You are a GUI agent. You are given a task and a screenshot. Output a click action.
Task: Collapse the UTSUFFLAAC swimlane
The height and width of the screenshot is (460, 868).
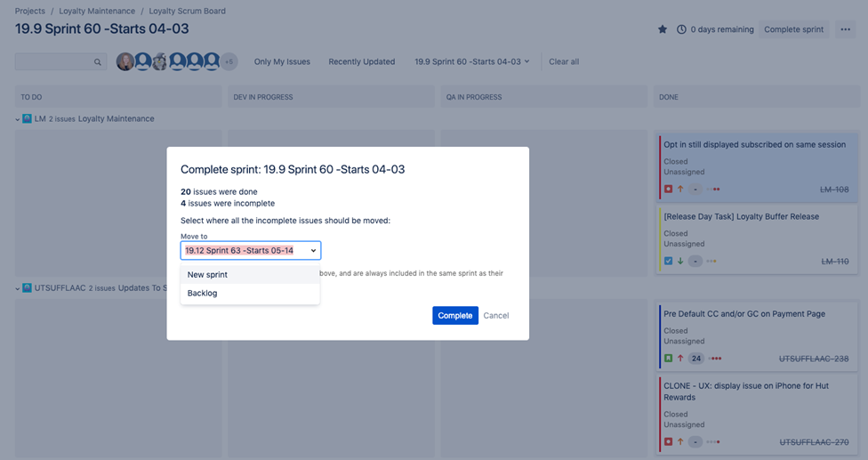coord(18,288)
